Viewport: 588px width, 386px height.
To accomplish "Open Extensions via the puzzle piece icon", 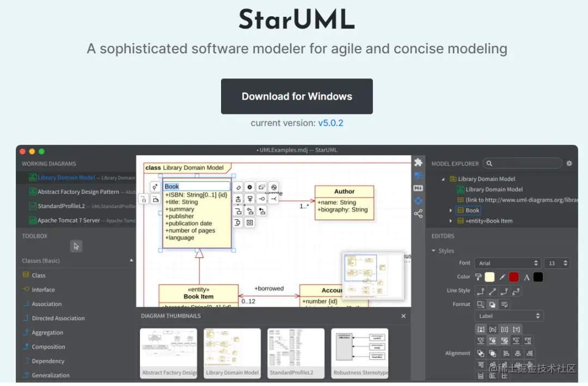I will (x=418, y=162).
